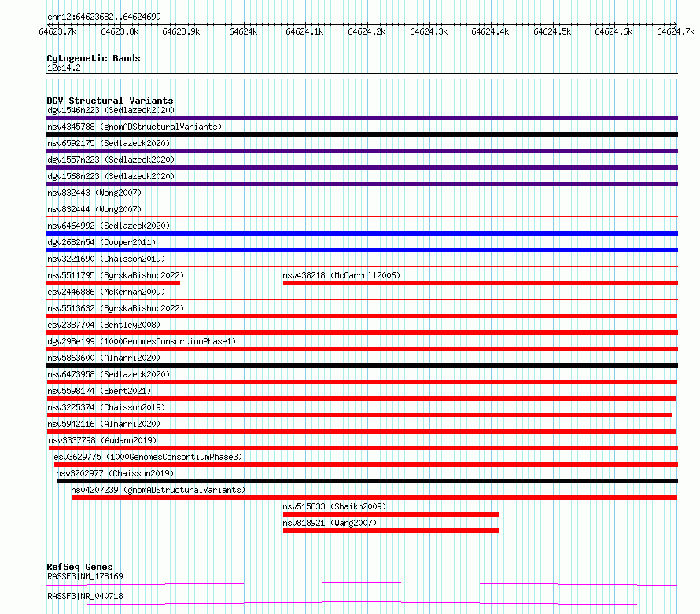Open the nsv6592175 (Sedlazeck2020) variant label
700x614 pixels.
click(109, 143)
